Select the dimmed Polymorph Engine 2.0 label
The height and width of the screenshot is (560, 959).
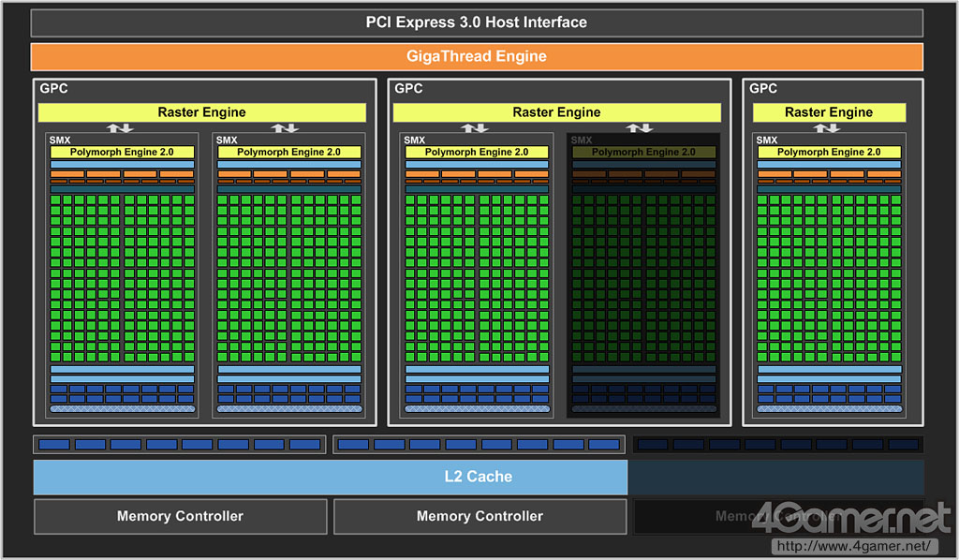[643, 152]
